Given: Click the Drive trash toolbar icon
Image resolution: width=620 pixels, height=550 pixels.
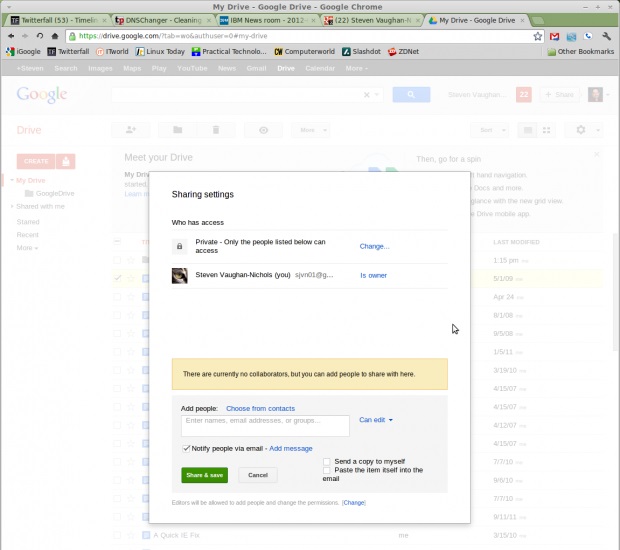Looking at the screenshot, I should tap(216, 130).
